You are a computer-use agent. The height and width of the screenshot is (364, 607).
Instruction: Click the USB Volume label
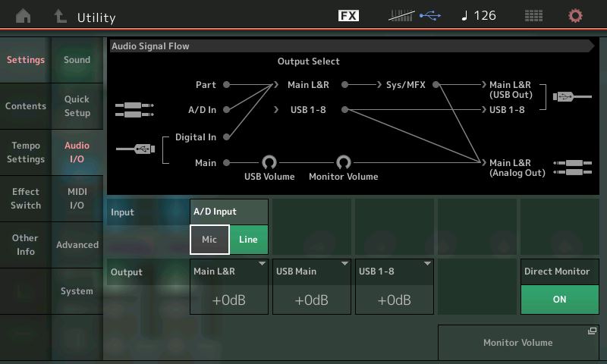[269, 177]
